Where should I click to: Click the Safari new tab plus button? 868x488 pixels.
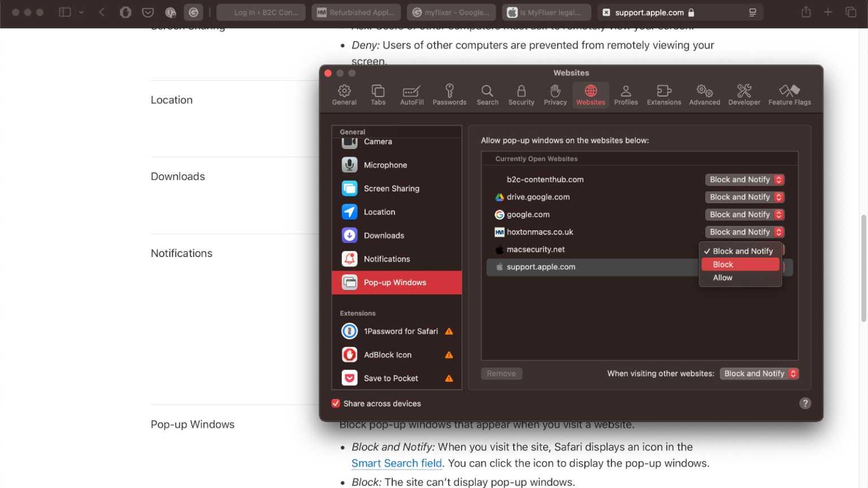[x=828, y=12]
